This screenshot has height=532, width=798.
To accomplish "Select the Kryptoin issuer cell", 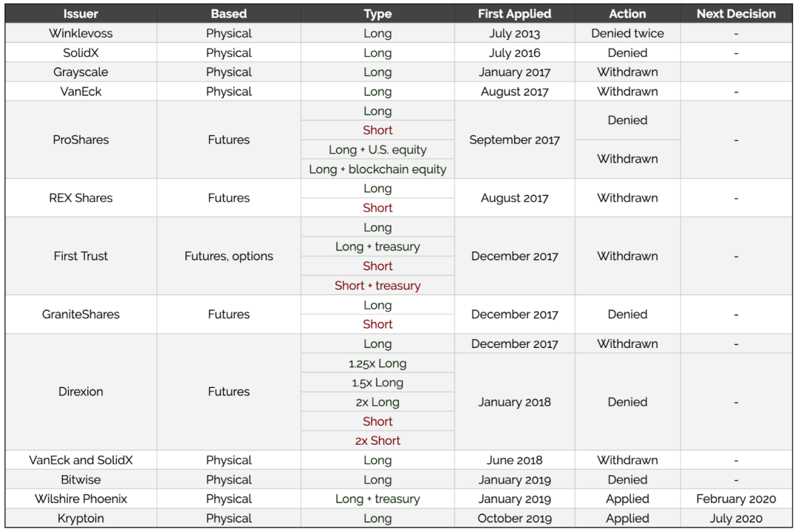I will (81, 518).
